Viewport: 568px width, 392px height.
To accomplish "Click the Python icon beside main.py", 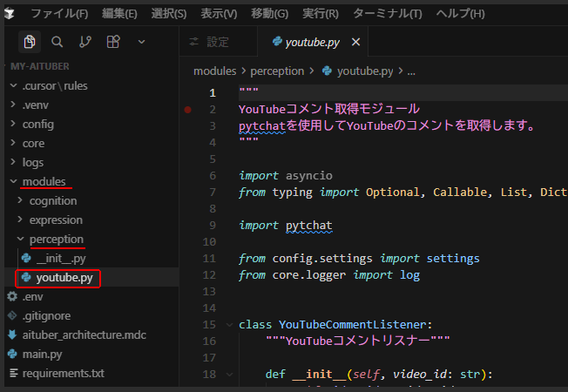I will [x=13, y=355].
